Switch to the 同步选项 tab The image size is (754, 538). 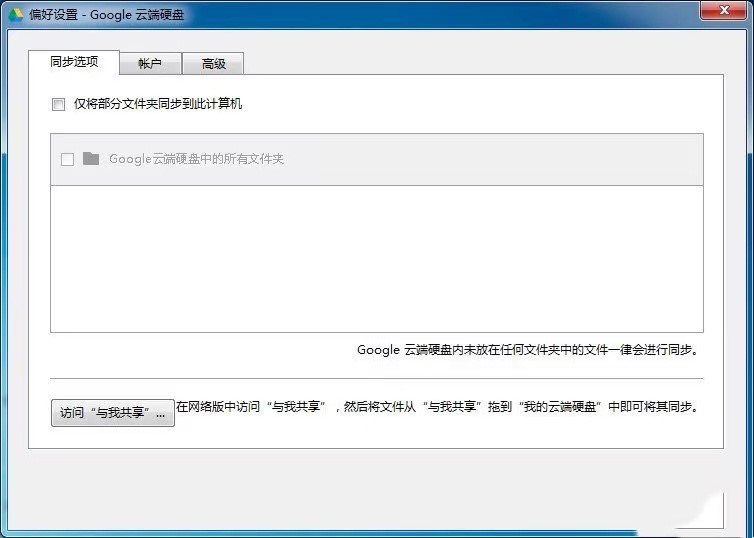(x=74, y=62)
